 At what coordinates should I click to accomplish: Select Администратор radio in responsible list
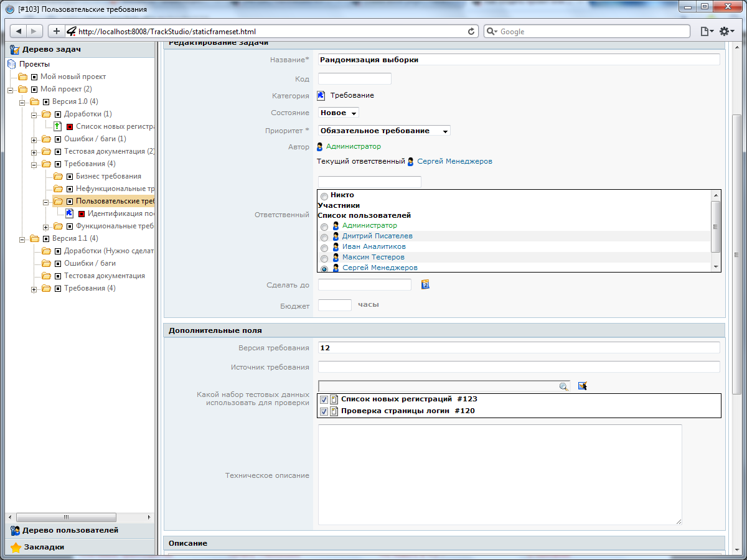(324, 226)
